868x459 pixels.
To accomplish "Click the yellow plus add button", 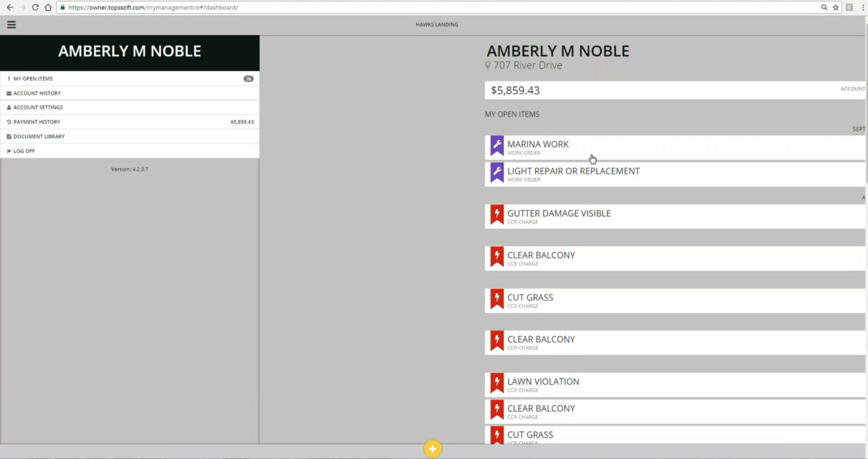I will [432, 449].
